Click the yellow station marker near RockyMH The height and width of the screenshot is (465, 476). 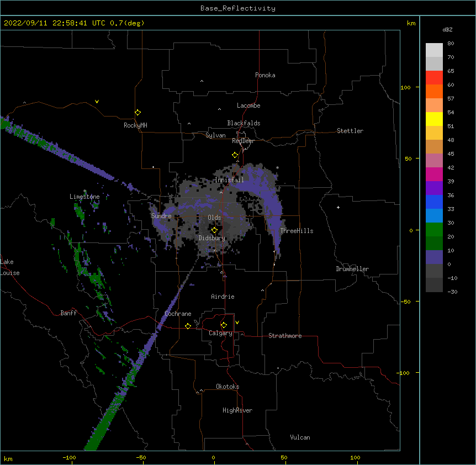138,113
